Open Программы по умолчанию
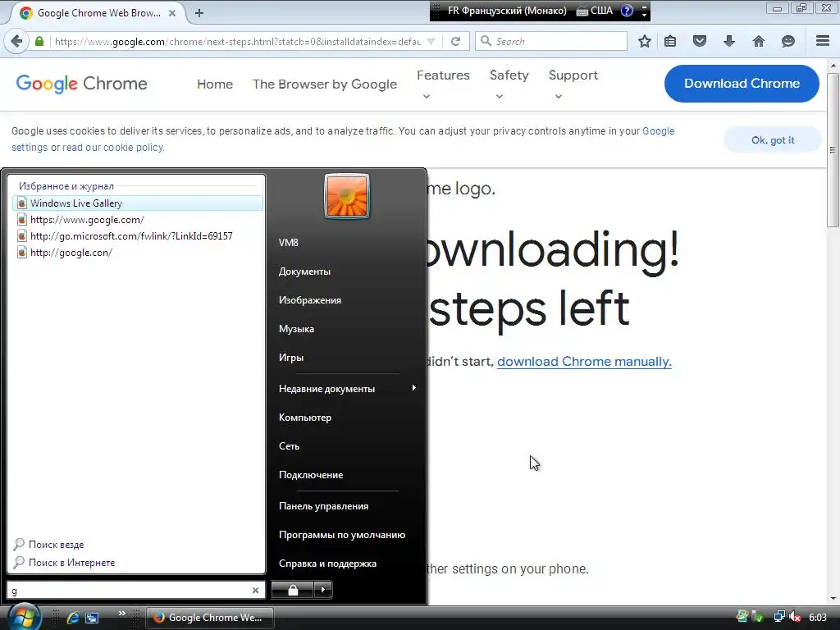 click(x=342, y=535)
